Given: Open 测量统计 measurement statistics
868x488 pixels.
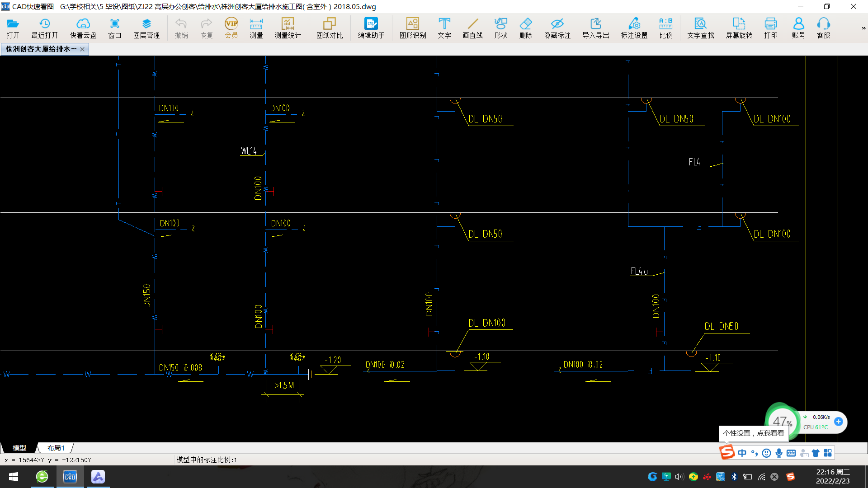Looking at the screenshot, I should [x=288, y=28].
